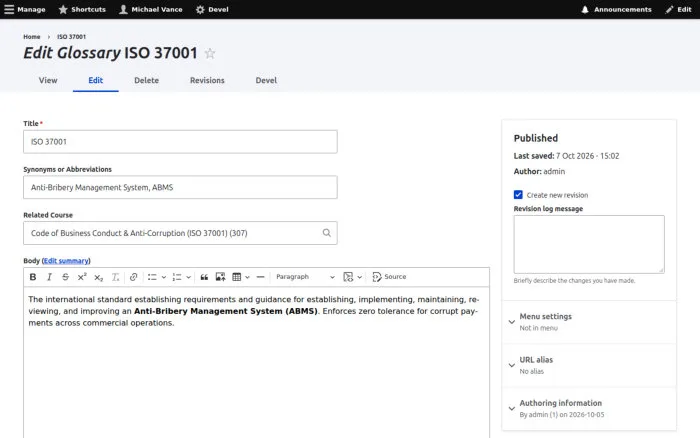Insert a block quote
Image resolution: width=700 pixels, height=438 pixels.
click(204, 277)
